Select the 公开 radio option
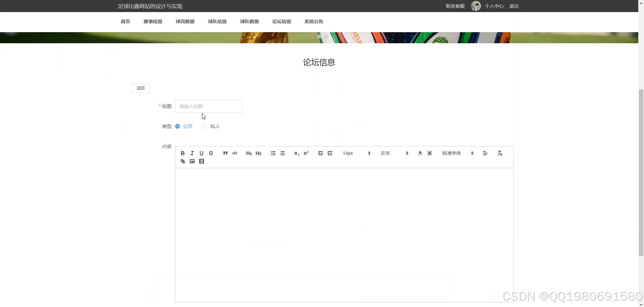Screen dimensions: 644x307 (177, 126)
